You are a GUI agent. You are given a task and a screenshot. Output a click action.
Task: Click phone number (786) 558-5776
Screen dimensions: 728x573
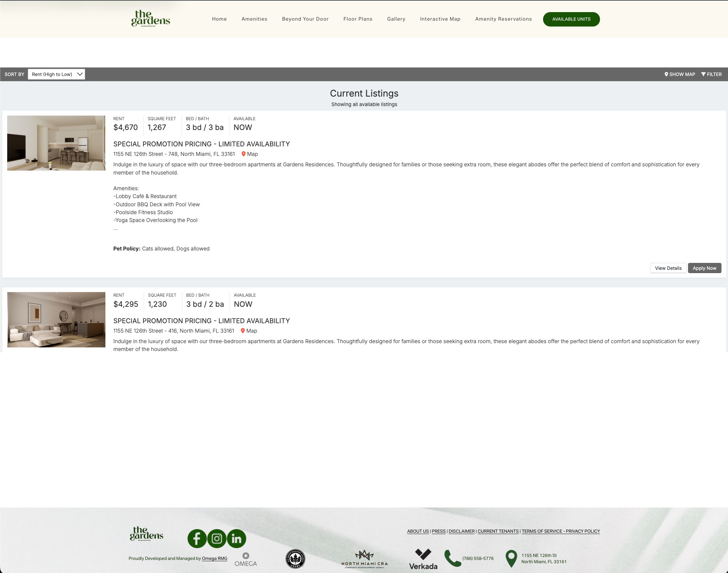pyautogui.click(x=478, y=558)
